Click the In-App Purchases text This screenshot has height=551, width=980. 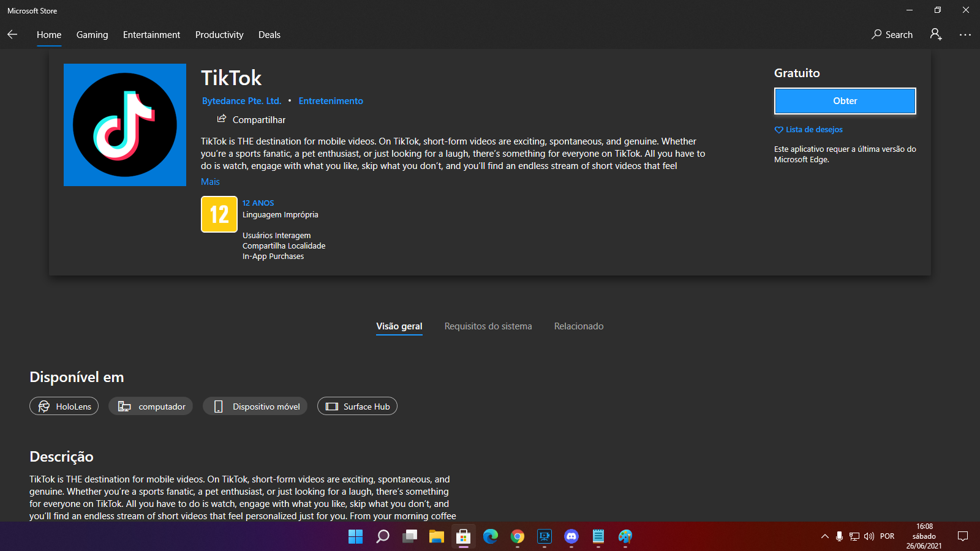(x=273, y=257)
